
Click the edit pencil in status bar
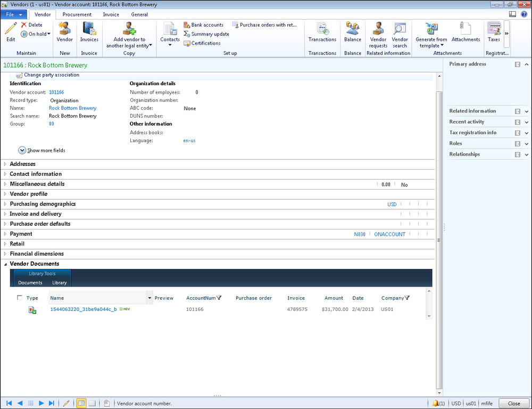(x=66, y=403)
